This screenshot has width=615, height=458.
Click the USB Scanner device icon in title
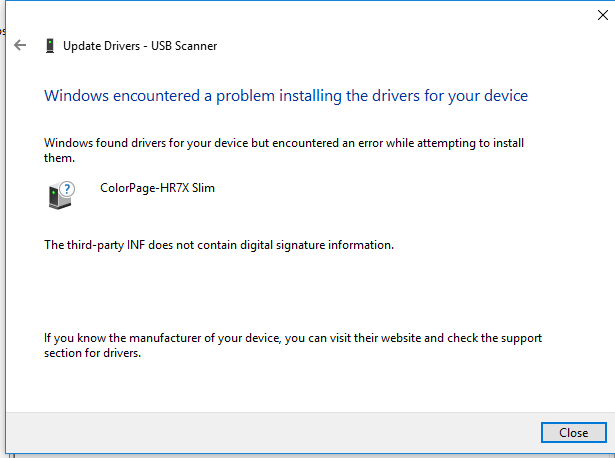point(50,45)
